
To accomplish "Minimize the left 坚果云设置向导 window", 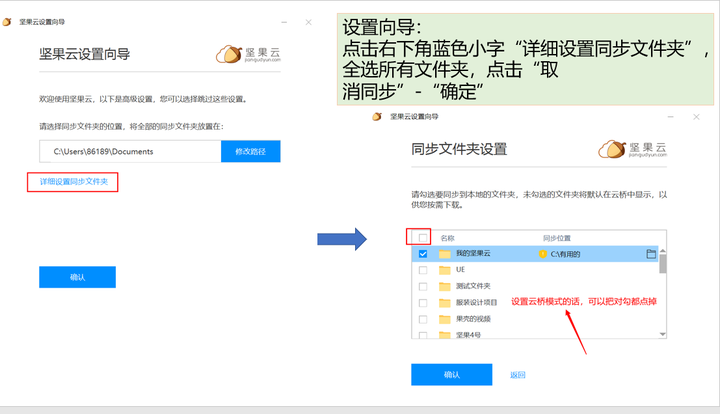I will [x=284, y=22].
